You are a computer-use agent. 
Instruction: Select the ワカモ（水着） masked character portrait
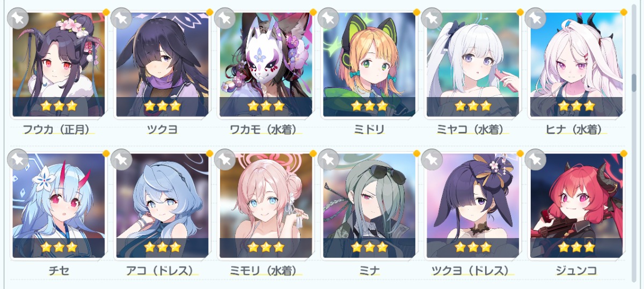(266, 65)
